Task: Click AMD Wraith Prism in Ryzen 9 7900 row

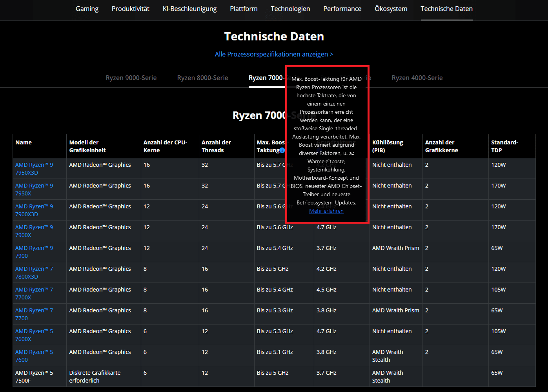Action: tap(396, 248)
